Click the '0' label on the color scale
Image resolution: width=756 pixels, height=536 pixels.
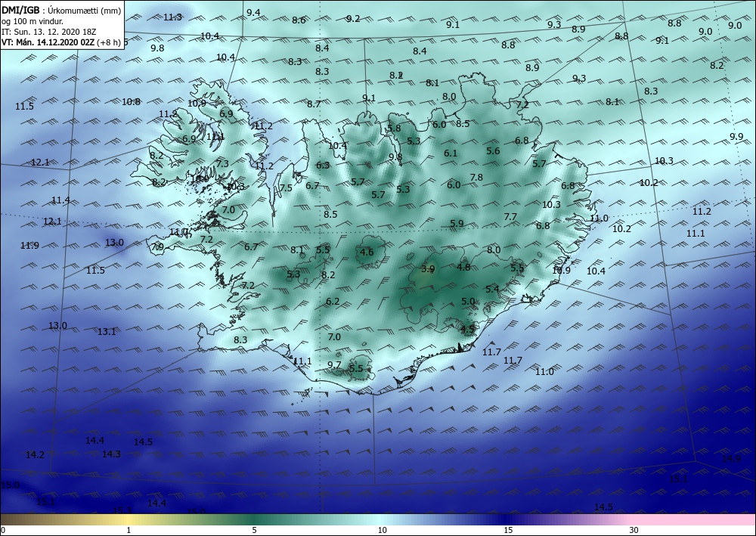[3, 531]
